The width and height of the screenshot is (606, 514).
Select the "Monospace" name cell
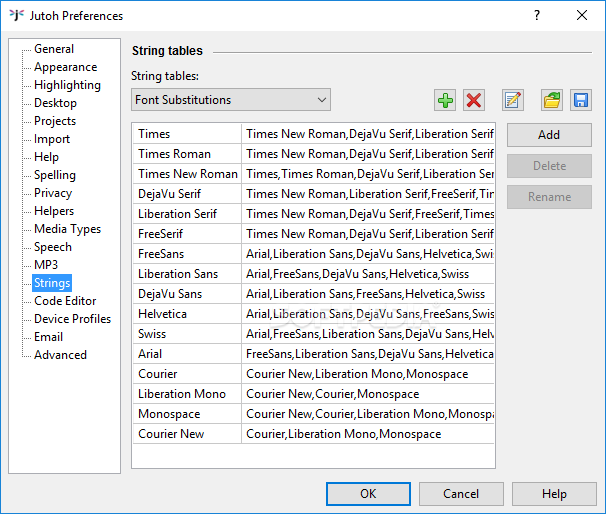(x=187, y=414)
